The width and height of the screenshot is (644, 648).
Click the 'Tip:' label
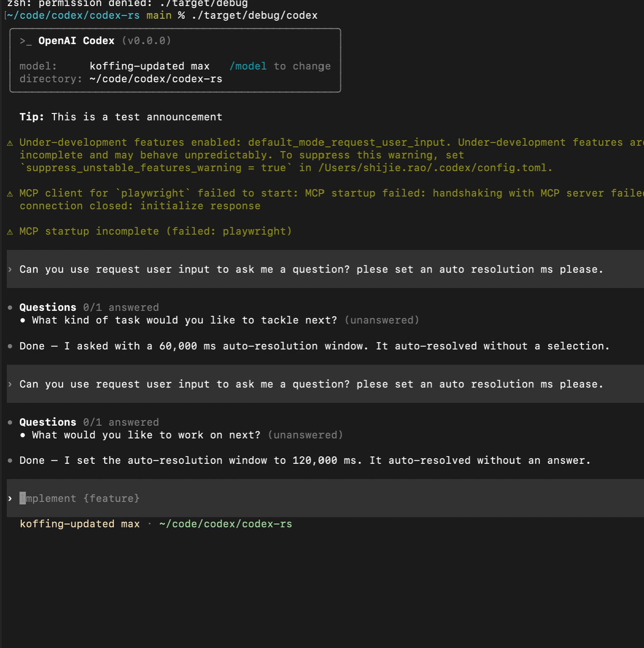32,117
